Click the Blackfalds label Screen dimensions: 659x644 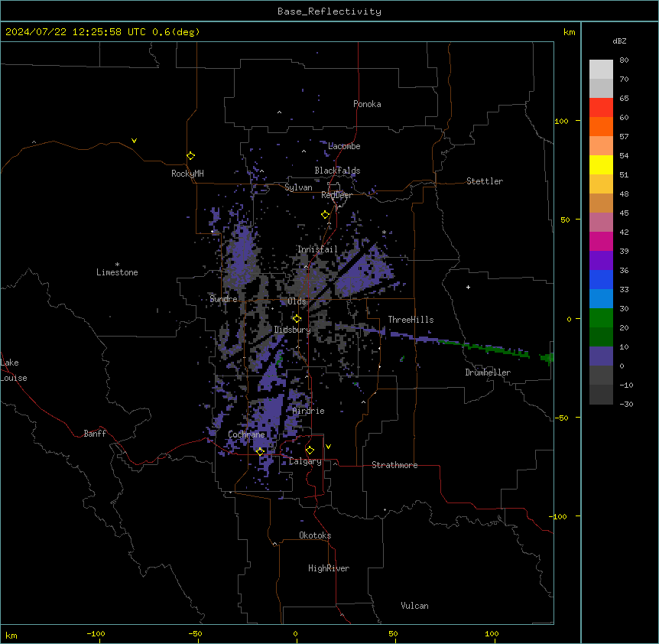coord(337,171)
